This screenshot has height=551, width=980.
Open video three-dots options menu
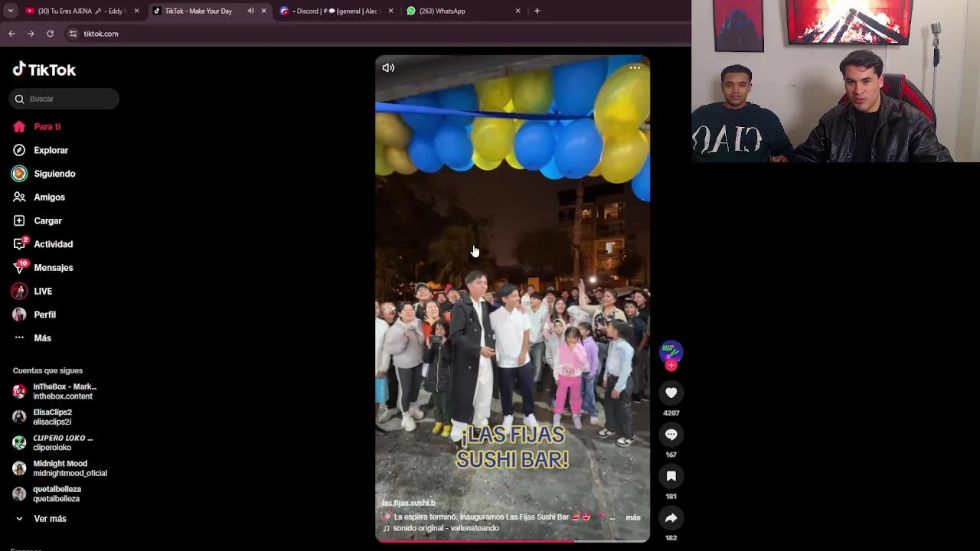click(635, 68)
